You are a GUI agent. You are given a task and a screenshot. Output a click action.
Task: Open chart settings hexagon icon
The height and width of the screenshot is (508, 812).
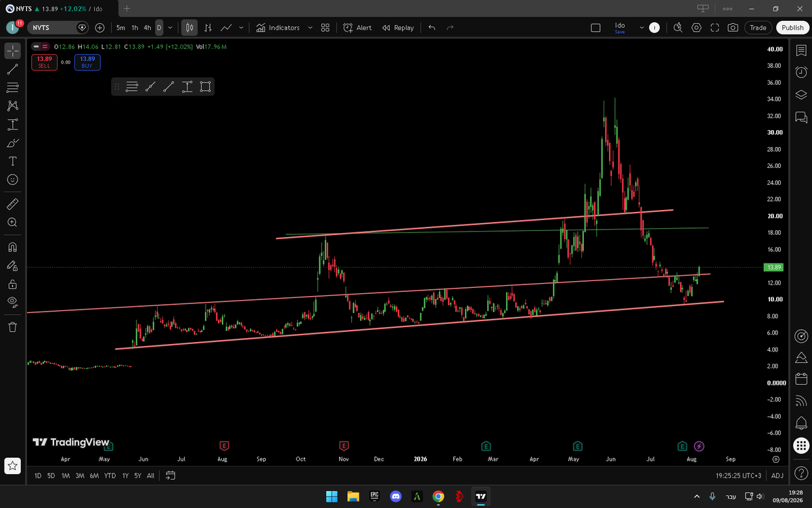coord(697,28)
